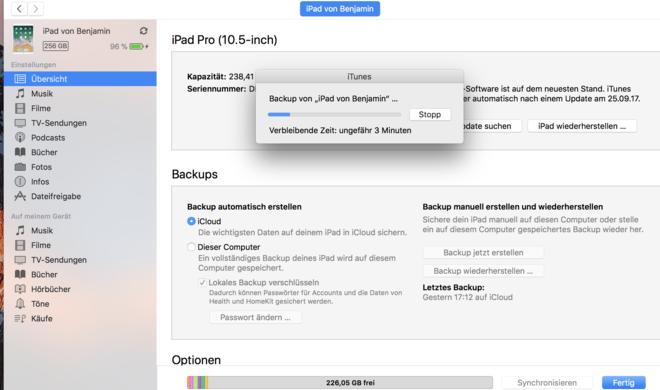The image size is (660, 390).
Task: Click the Letztes Backup timestamp text
Action: click(467, 297)
